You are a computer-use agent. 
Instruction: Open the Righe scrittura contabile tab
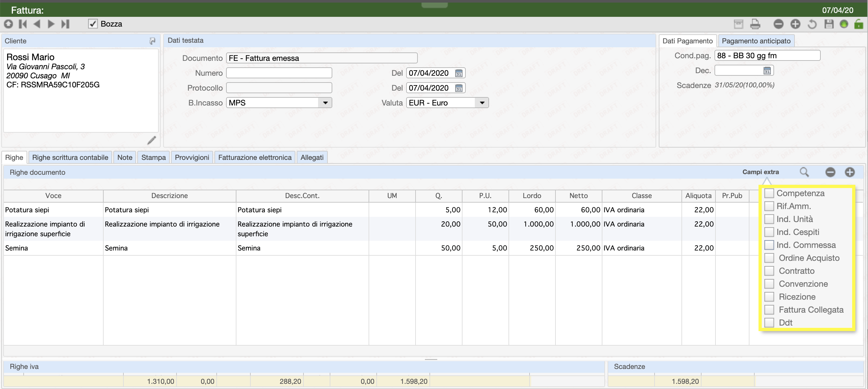click(x=70, y=157)
